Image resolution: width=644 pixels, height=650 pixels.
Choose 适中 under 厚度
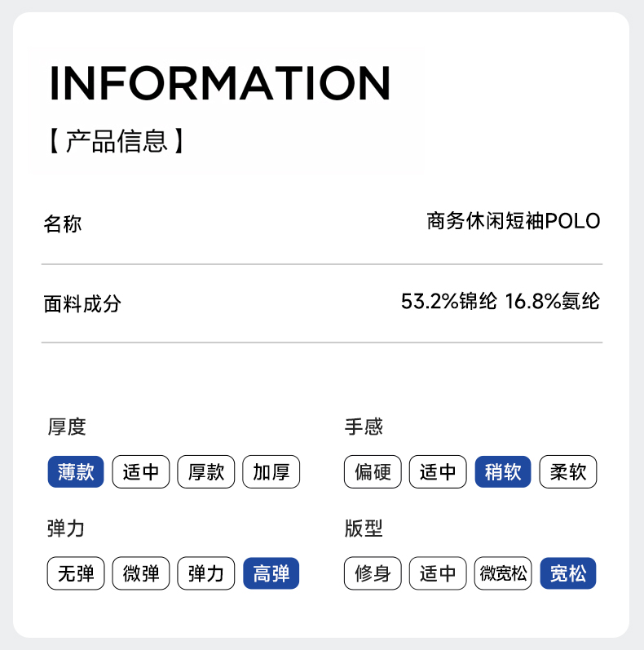(141, 472)
